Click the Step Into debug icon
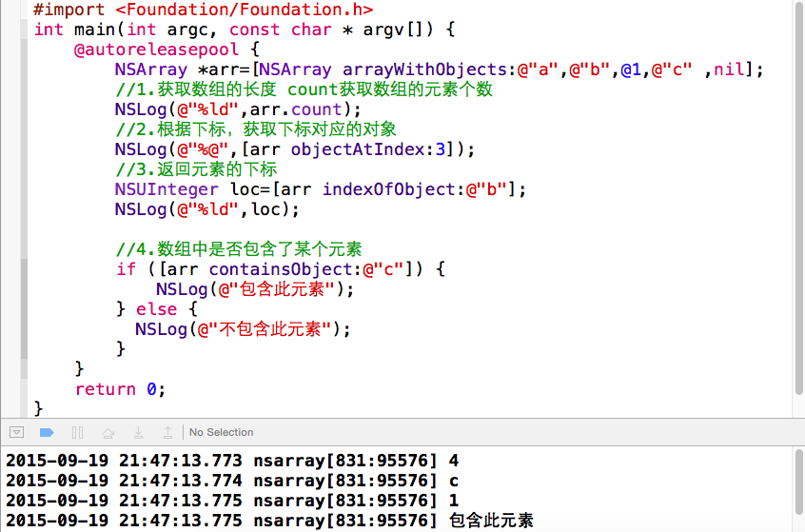Screen dimensions: 805x532 pyautogui.click(x=138, y=432)
